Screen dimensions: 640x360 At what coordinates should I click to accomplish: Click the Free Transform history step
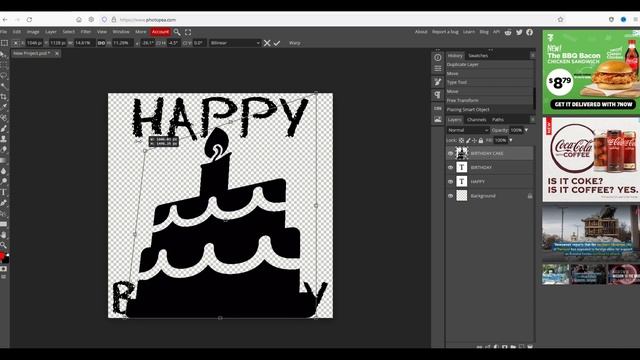click(490, 100)
